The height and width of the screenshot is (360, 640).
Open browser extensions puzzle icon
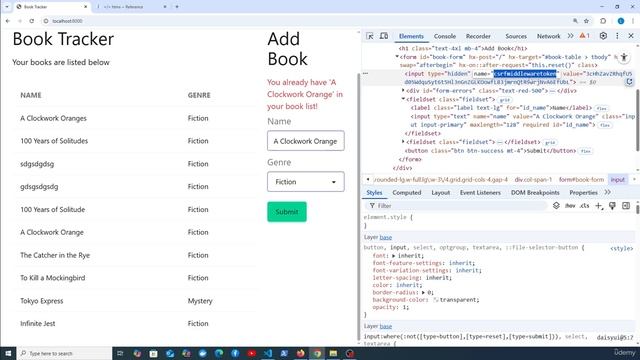click(603, 21)
